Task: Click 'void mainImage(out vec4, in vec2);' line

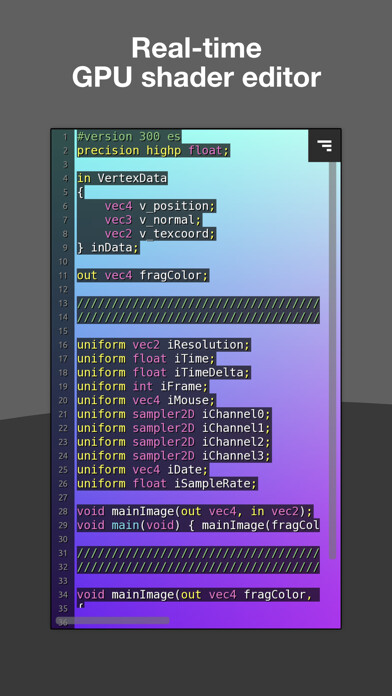Action: click(195, 511)
